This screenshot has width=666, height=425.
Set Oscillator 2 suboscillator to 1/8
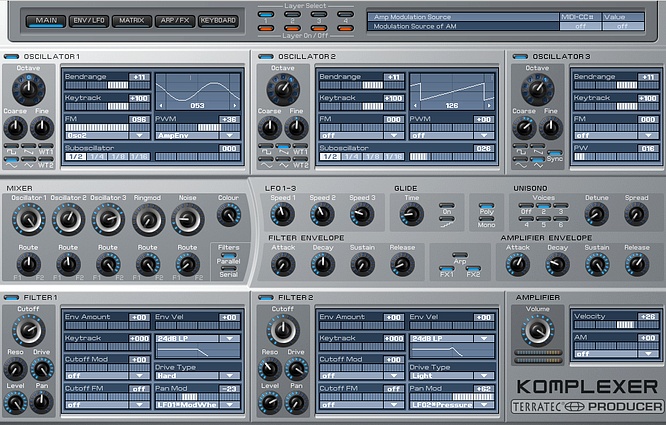coord(373,157)
